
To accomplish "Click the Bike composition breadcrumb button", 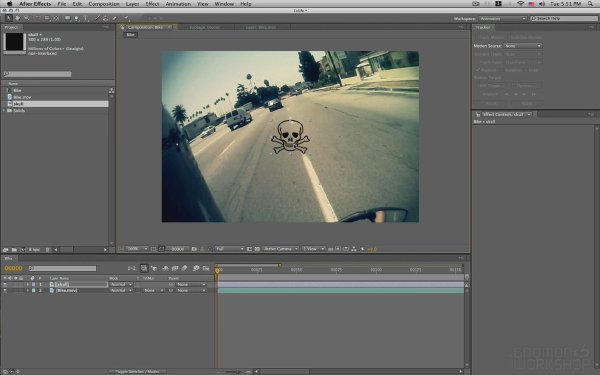I will tap(130, 35).
